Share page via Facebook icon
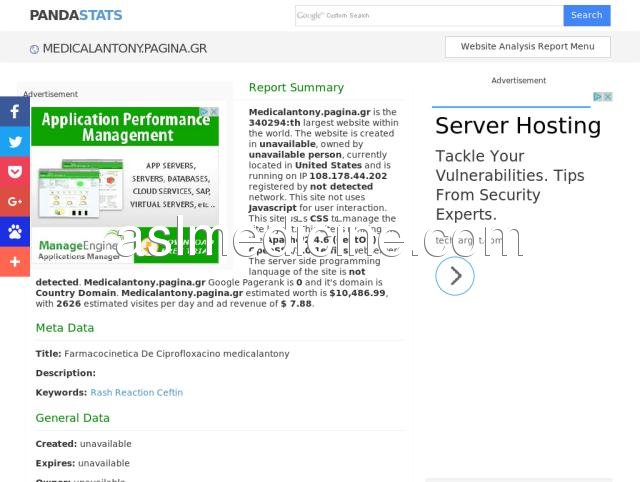The width and height of the screenshot is (640, 482). pyautogui.click(x=15, y=111)
